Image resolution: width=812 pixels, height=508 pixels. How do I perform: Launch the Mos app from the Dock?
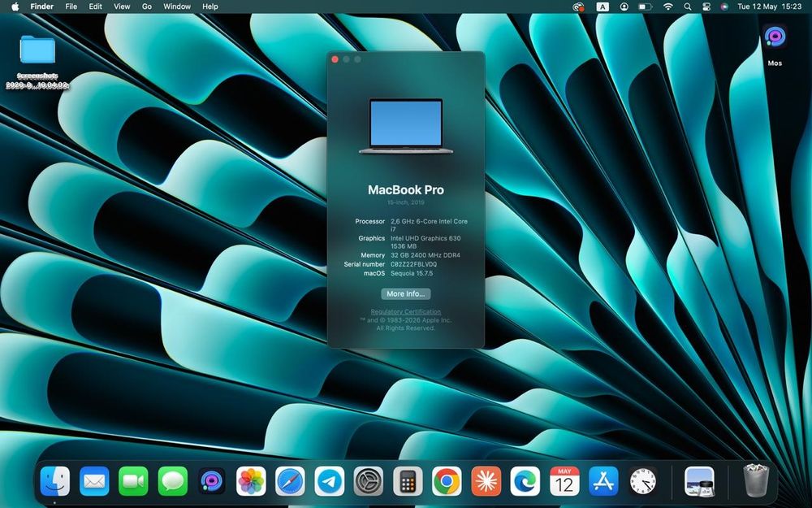(212, 481)
